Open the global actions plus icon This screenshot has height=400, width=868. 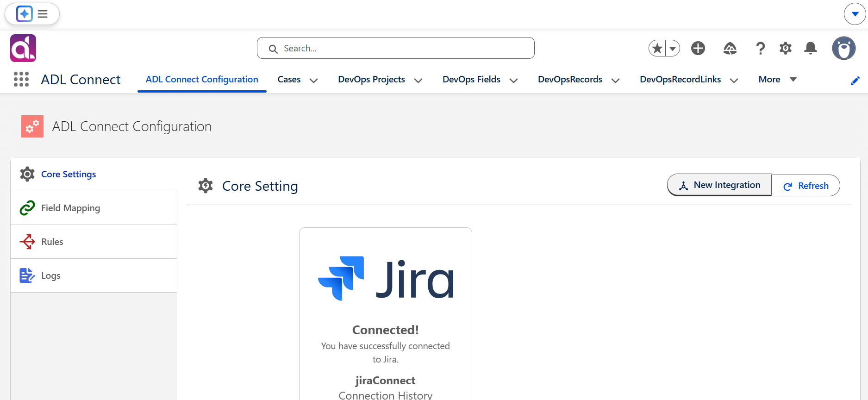click(x=698, y=48)
